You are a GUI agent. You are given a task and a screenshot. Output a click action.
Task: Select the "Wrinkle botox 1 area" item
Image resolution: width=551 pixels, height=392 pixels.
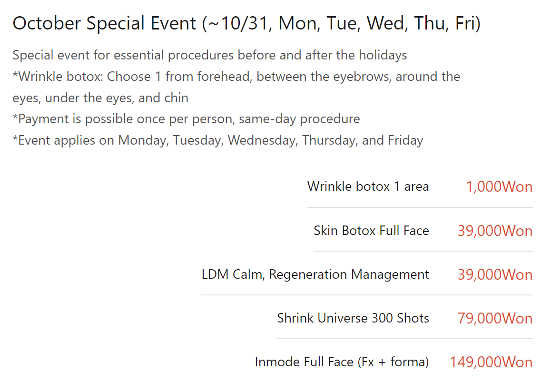tap(368, 186)
